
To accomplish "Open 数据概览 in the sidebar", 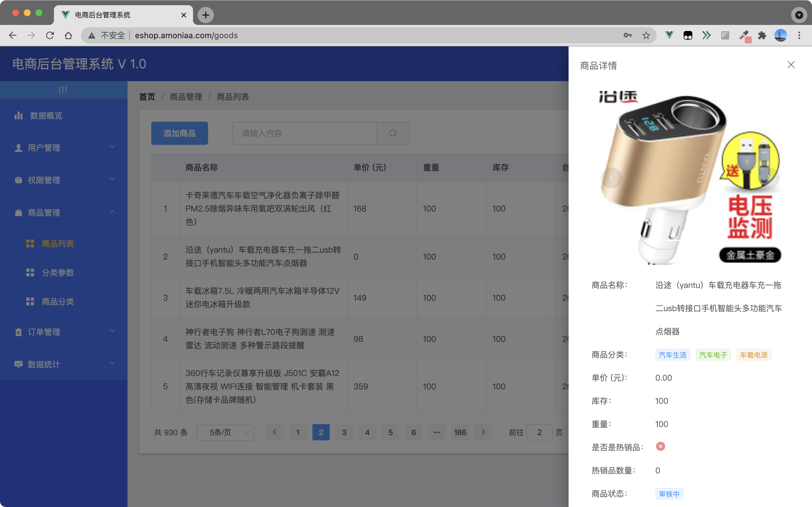I will [46, 116].
